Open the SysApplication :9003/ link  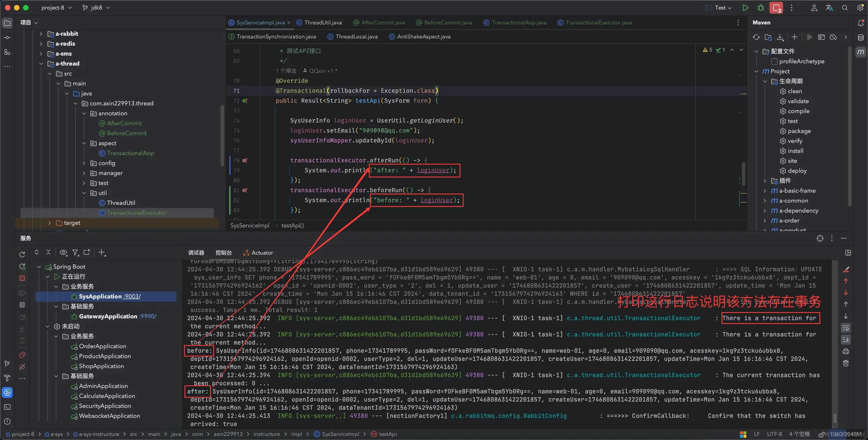point(132,296)
